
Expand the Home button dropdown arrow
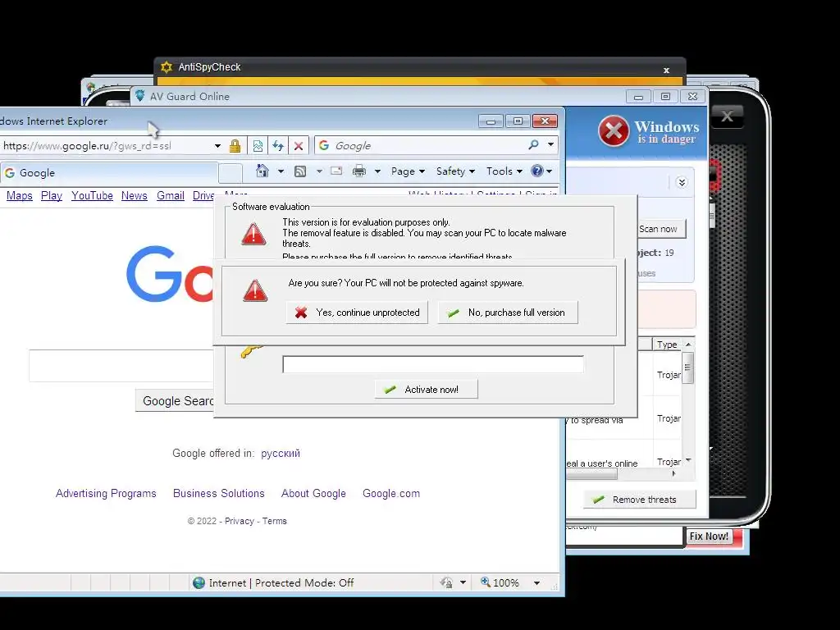click(281, 171)
